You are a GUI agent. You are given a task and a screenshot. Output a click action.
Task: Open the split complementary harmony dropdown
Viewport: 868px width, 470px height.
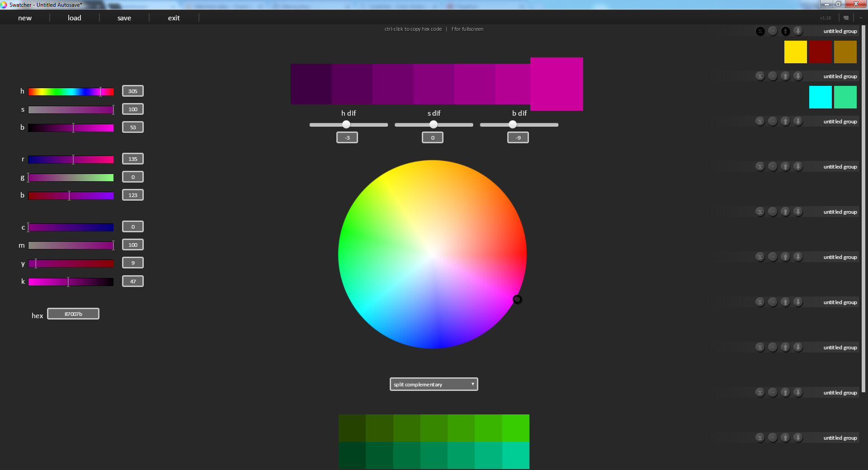pos(433,384)
